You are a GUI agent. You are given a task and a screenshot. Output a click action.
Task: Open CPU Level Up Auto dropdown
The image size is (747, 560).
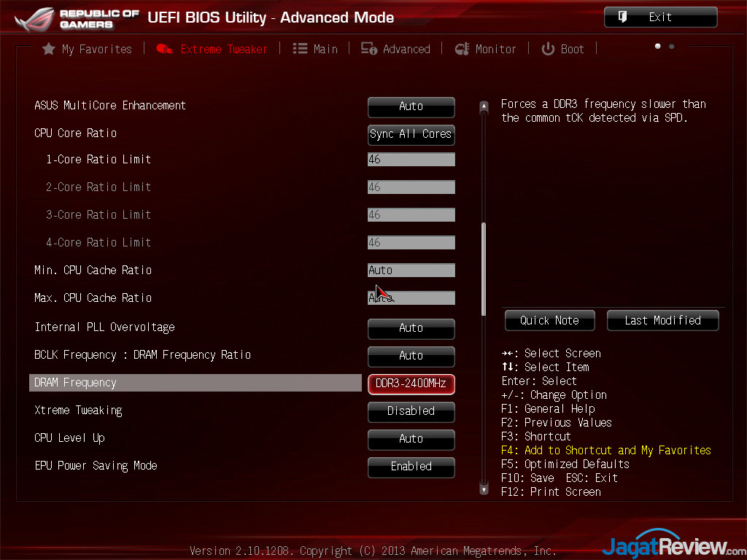pos(411,438)
